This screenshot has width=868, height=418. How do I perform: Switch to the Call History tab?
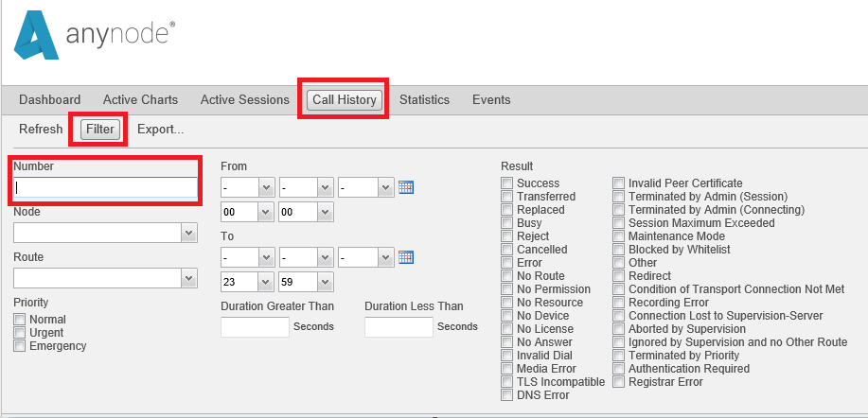[345, 99]
